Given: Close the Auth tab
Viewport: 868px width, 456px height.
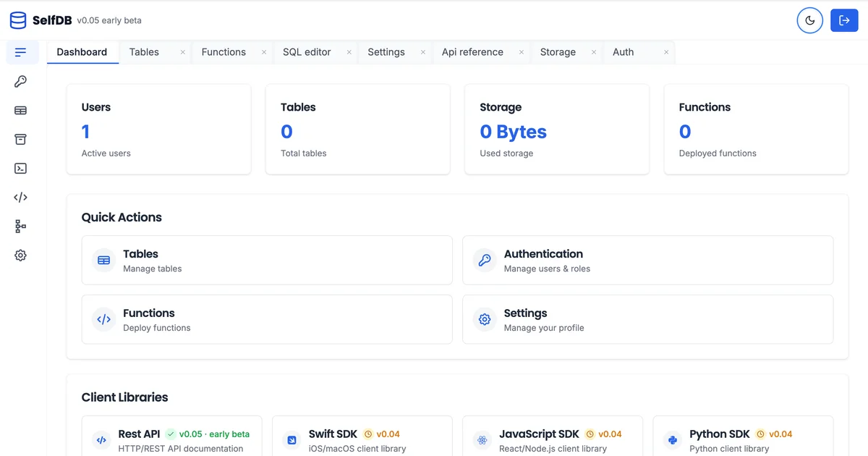Looking at the screenshot, I should point(666,52).
